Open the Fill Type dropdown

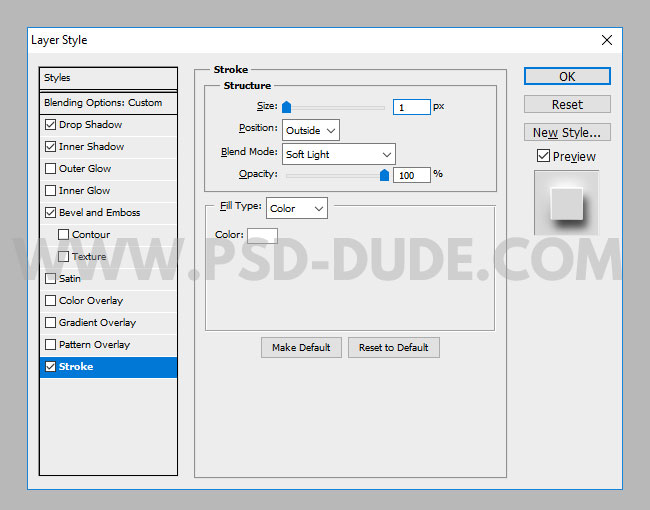tap(297, 208)
